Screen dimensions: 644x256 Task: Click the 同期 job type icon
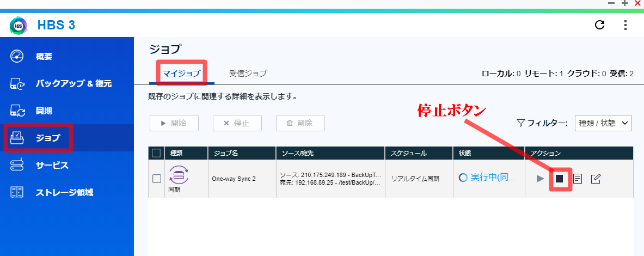(x=179, y=175)
